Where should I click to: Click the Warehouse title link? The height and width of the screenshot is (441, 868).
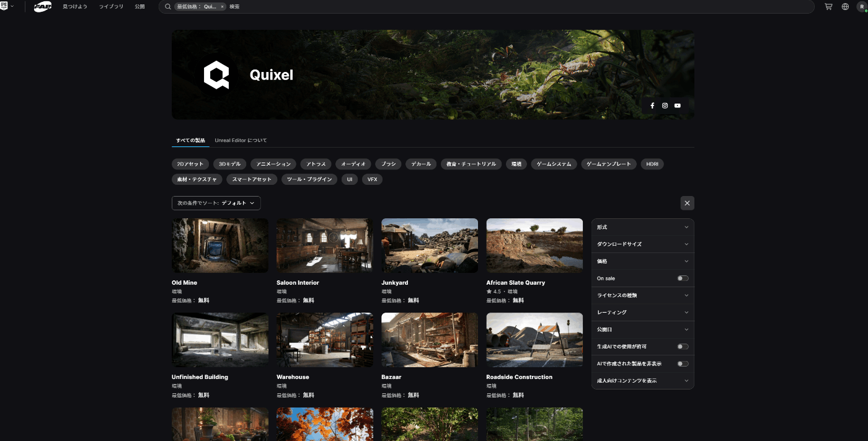[x=293, y=377]
